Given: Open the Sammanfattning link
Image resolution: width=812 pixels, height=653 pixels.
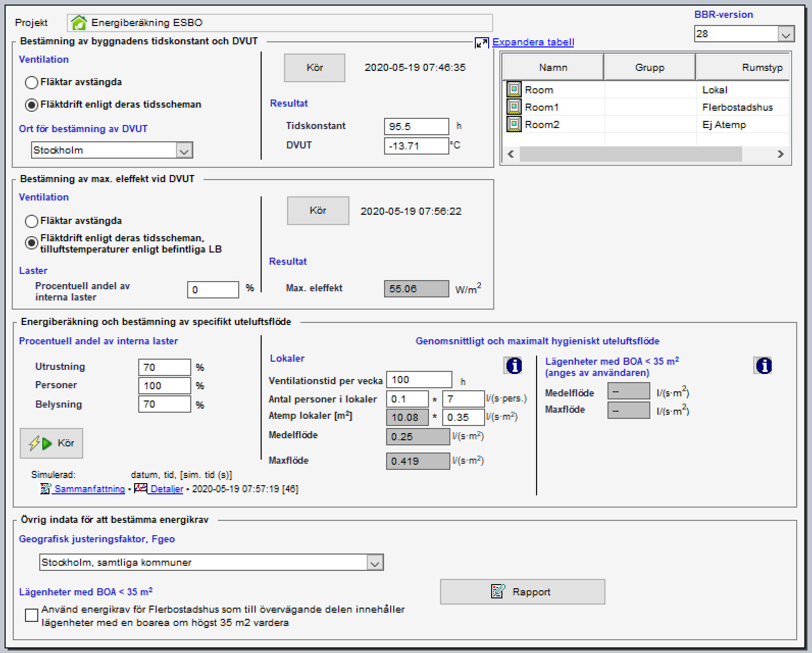Looking at the screenshot, I should coord(89,489).
